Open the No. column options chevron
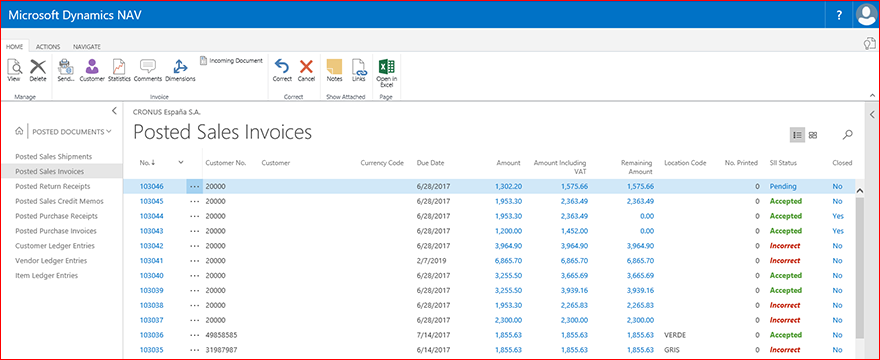 click(x=181, y=162)
